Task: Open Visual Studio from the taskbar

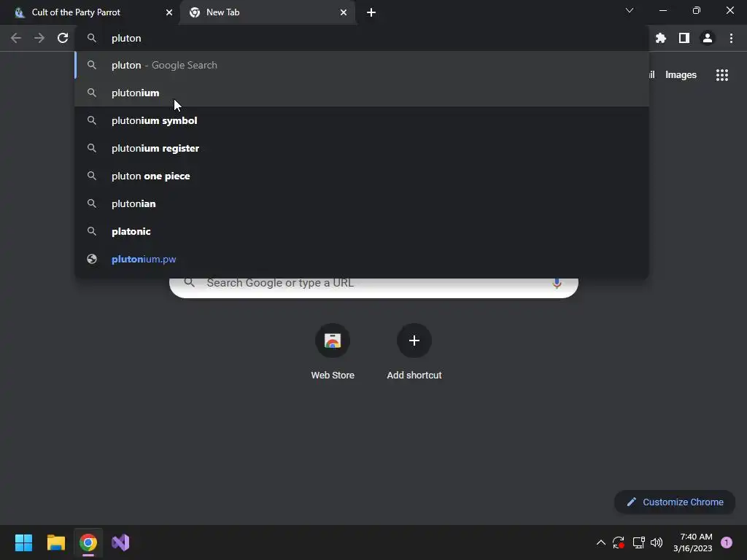Action: click(120, 542)
